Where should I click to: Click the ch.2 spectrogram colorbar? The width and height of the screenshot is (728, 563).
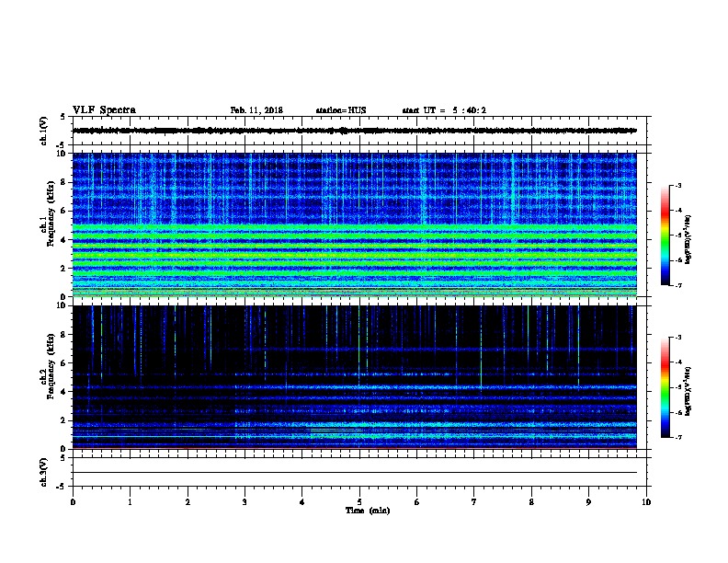(665, 387)
